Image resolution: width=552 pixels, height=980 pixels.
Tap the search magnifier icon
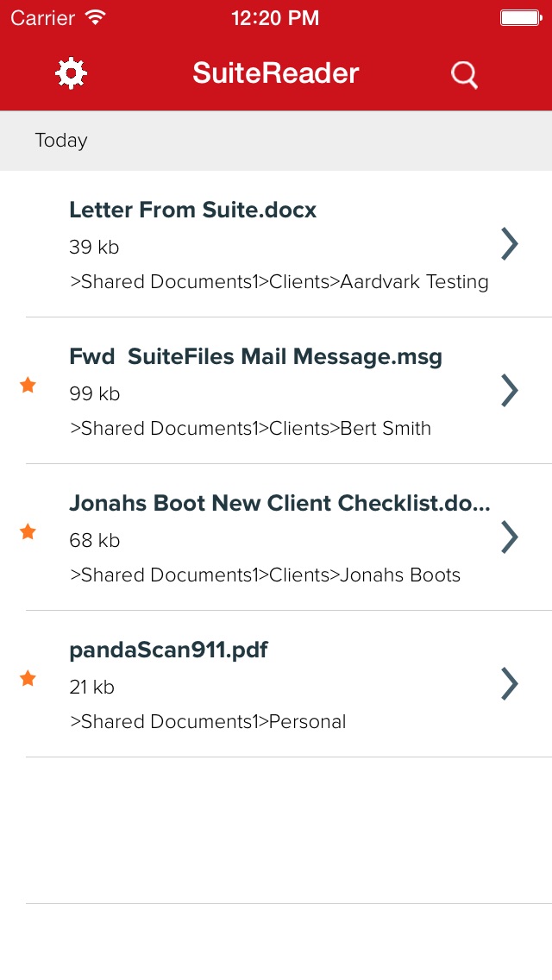[465, 75]
